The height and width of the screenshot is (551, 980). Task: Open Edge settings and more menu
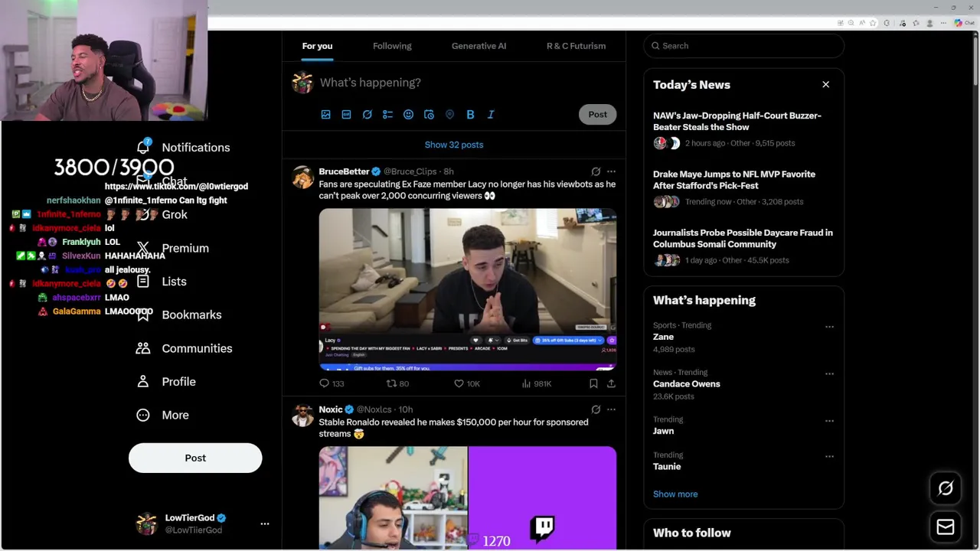(945, 23)
